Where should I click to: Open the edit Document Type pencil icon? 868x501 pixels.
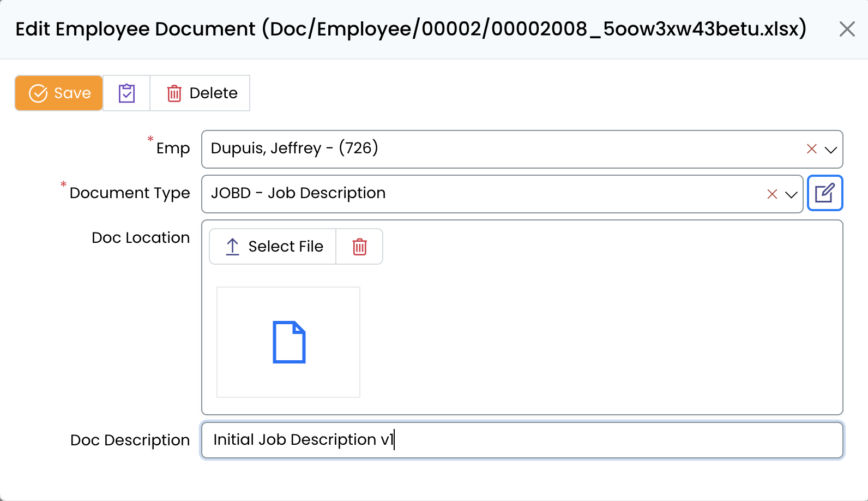point(824,193)
